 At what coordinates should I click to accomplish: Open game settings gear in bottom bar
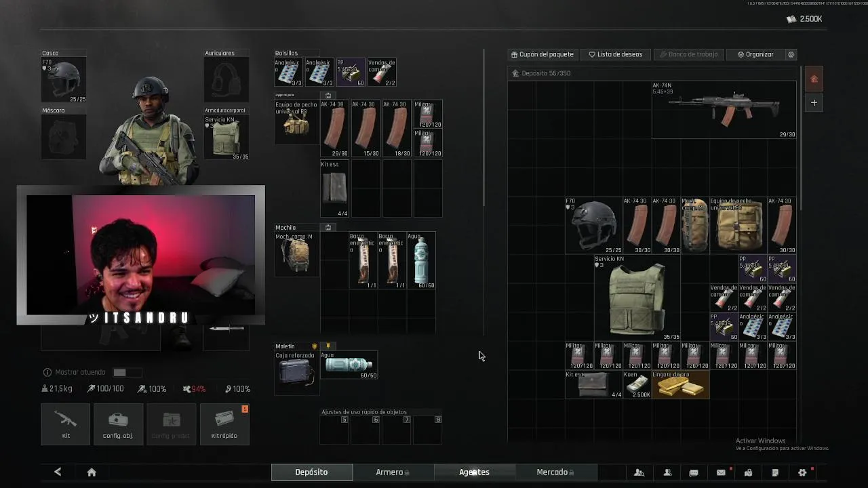coord(802,472)
